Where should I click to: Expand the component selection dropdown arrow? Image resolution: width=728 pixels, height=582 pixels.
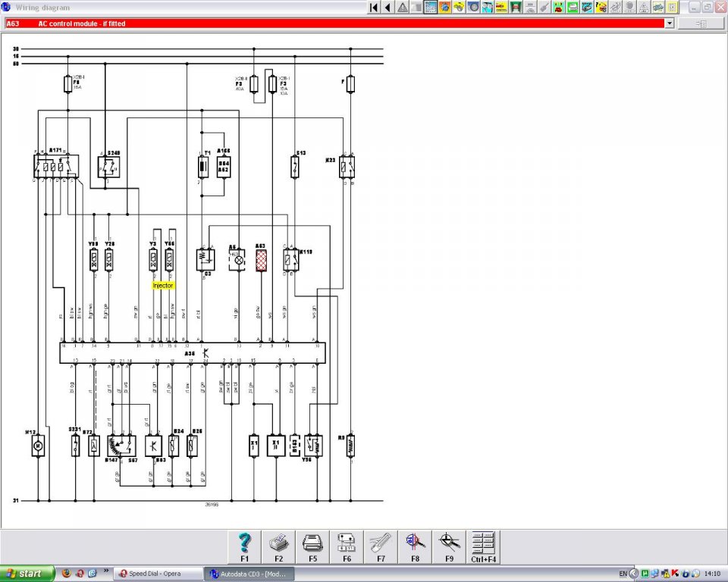(669, 23)
